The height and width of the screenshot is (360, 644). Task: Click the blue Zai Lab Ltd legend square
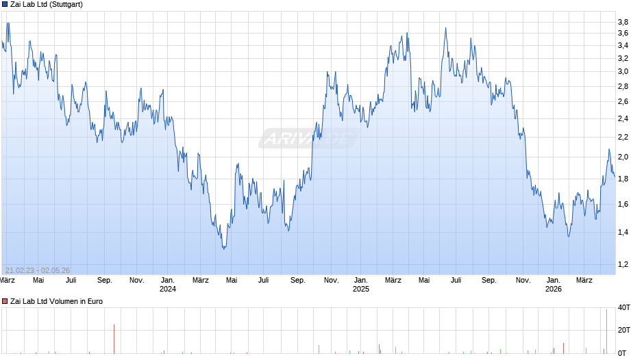click(5, 5)
